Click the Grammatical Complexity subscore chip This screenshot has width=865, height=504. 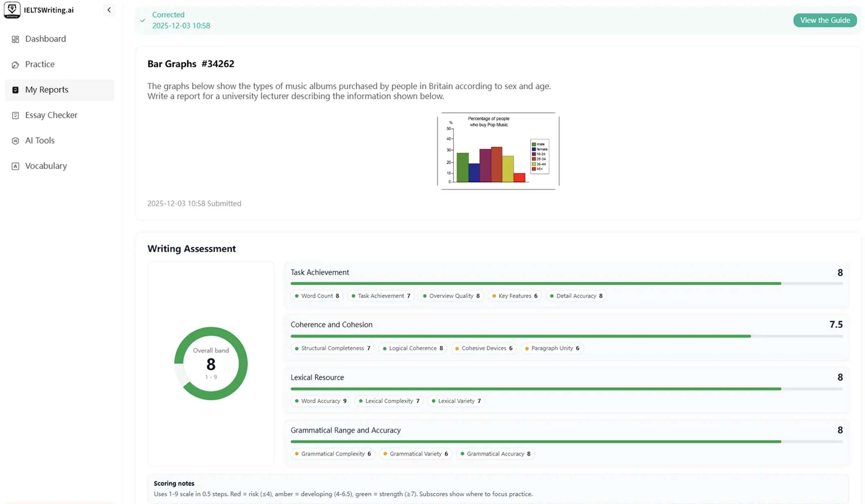pyautogui.click(x=332, y=454)
